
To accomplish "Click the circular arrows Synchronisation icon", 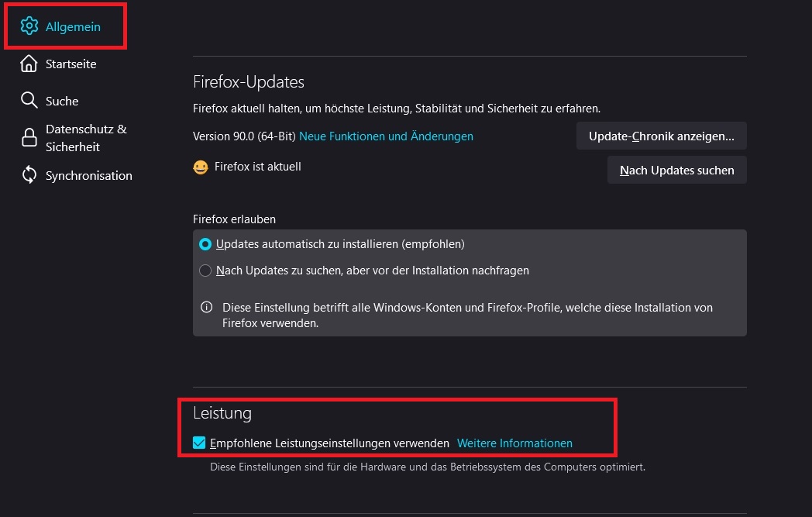I will pyautogui.click(x=29, y=175).
